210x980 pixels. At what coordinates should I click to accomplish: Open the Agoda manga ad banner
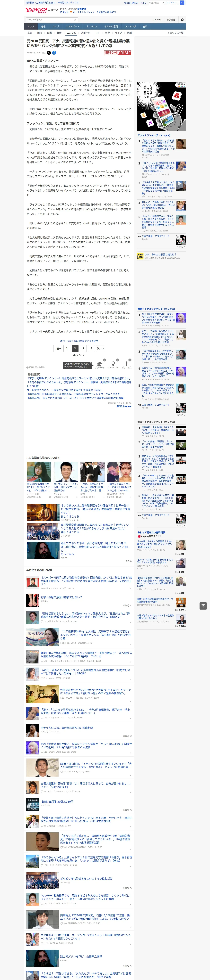tap(161, 106)
